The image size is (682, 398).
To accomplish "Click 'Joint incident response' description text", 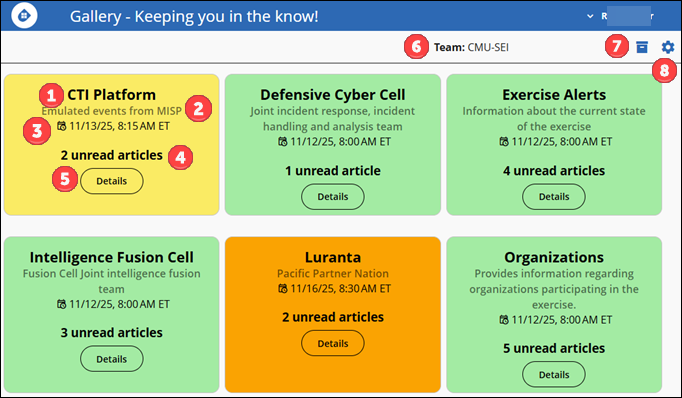I will [333, 119].
